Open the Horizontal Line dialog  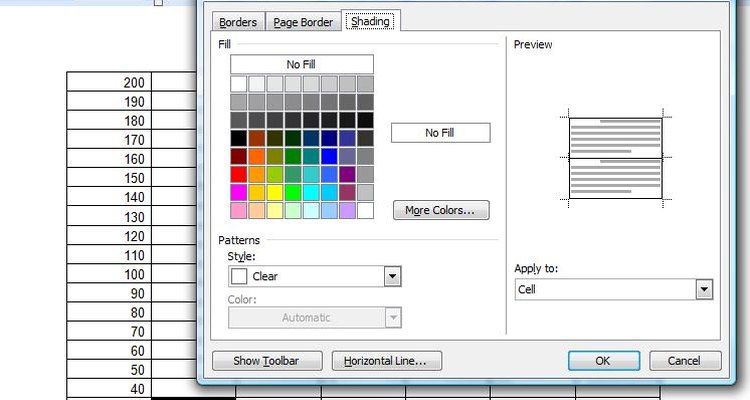[x=385, y=361]
